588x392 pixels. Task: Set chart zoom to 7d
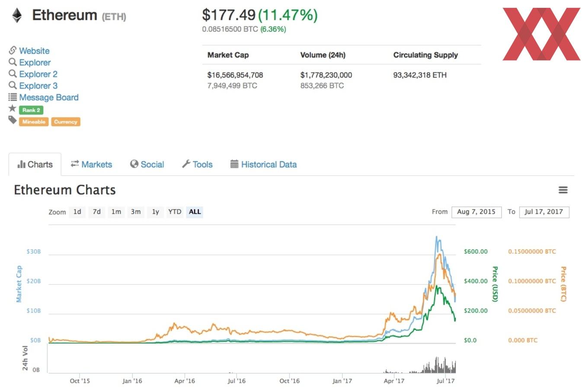(97, 212)
